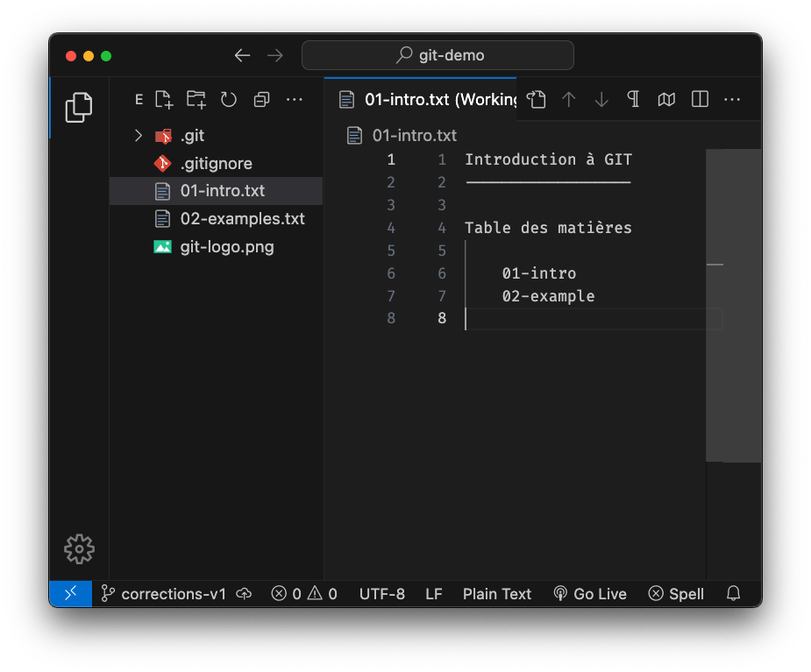The image size is (811, 672).
Task: Expand the .git folder
Action: point(139,136)
